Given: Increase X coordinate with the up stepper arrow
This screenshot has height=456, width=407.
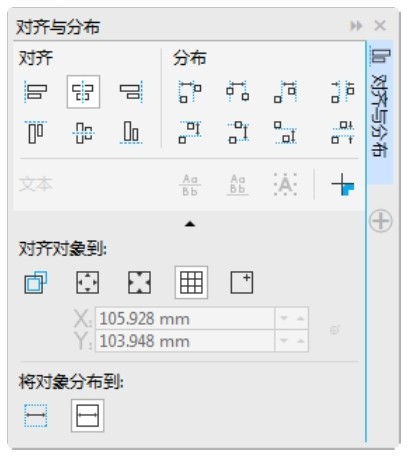Looking at the screenshot, I should (x=301, y=318).
